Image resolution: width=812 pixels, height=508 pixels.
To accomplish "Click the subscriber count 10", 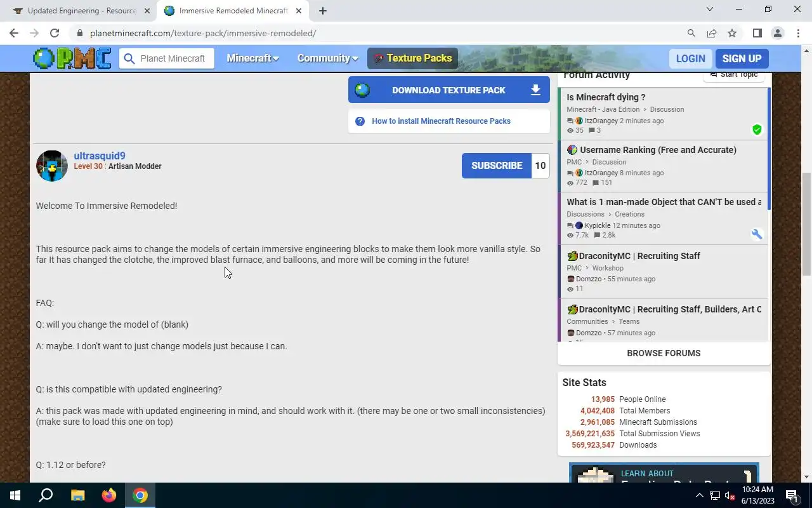I will tap(540, 166).
